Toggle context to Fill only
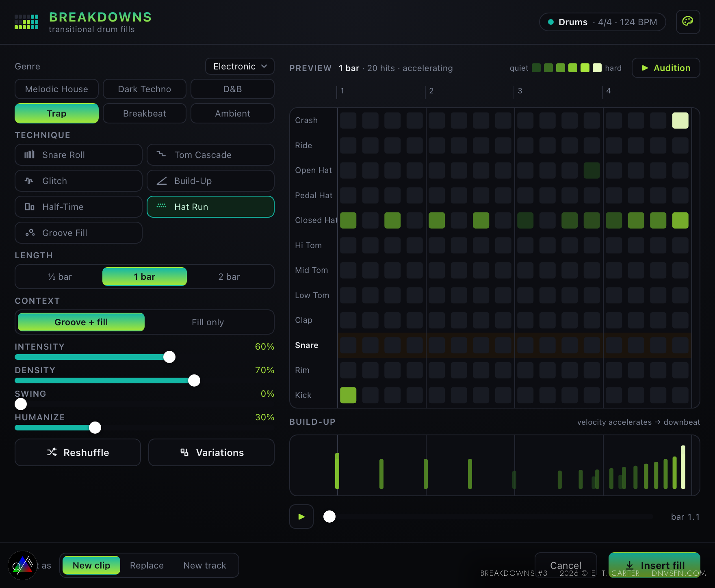This screenshot has width=715, height=588. coord(208,322)
